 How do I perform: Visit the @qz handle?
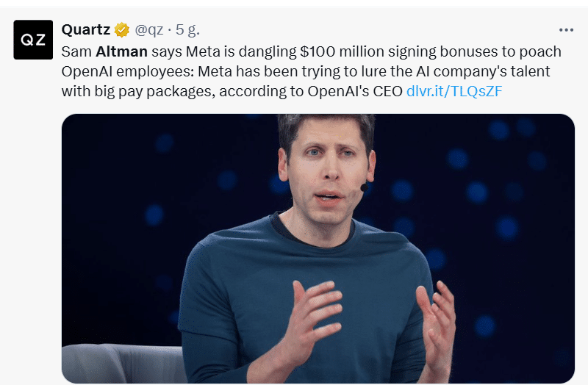(149, 29)
